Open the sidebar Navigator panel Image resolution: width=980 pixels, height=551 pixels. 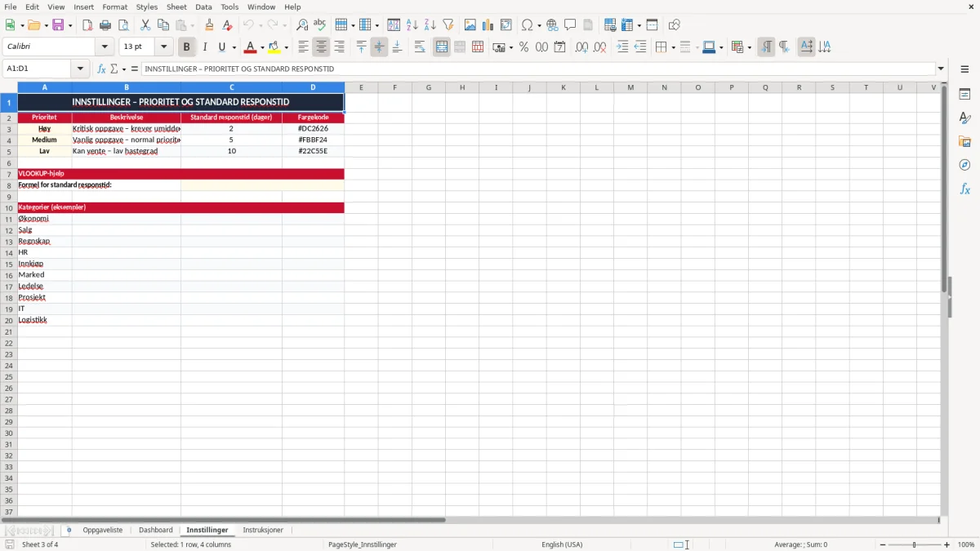tap(964, 165)
